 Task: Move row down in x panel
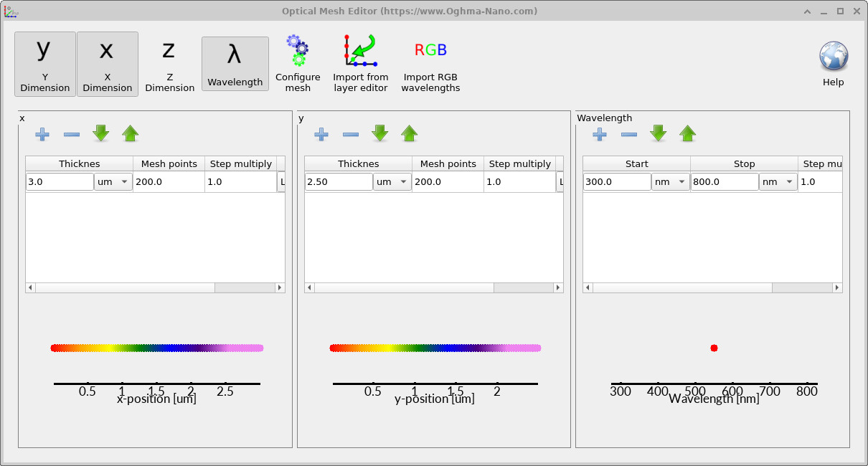pyautogui.click(x=101, y=133)
